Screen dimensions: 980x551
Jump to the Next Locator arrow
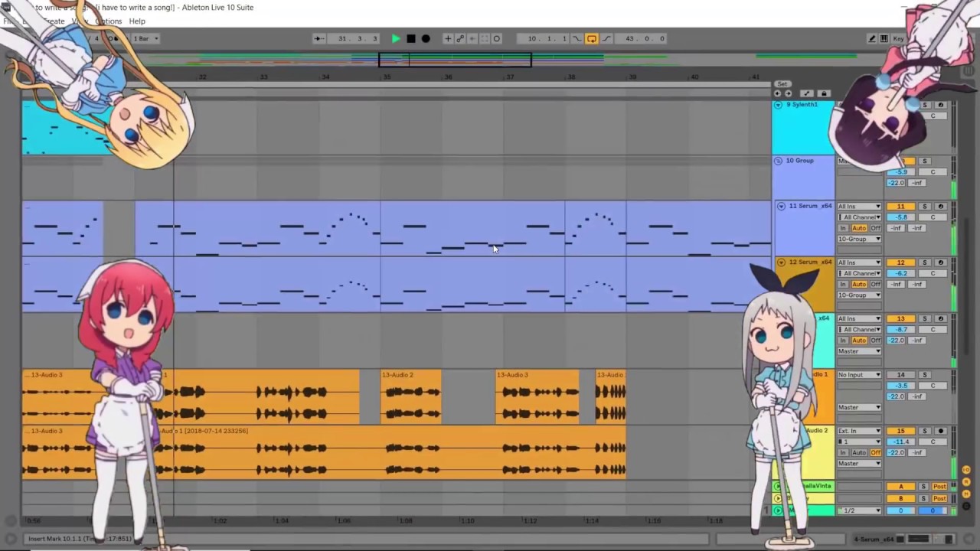789,93
